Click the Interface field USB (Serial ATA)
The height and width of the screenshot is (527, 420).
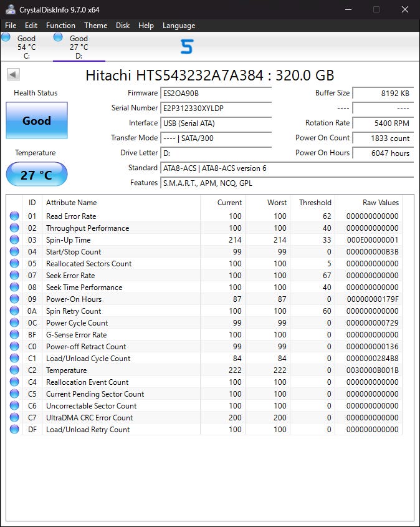[216, 123]
